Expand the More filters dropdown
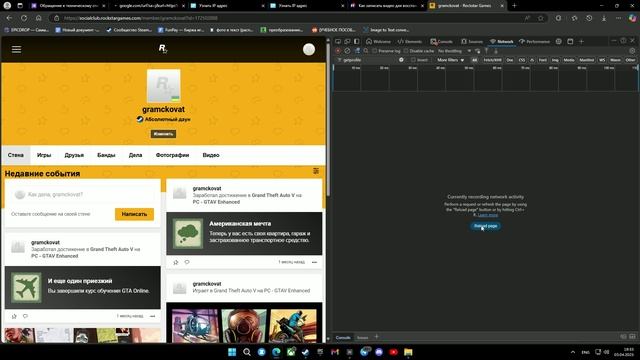The width and height of the screenshot is (640, 360). tap(451, 60)
